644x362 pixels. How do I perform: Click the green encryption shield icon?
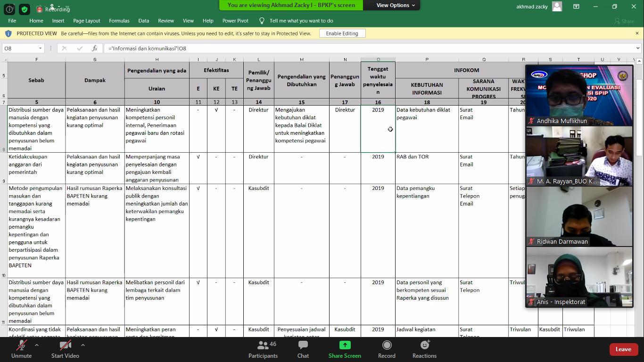(25, 9)
